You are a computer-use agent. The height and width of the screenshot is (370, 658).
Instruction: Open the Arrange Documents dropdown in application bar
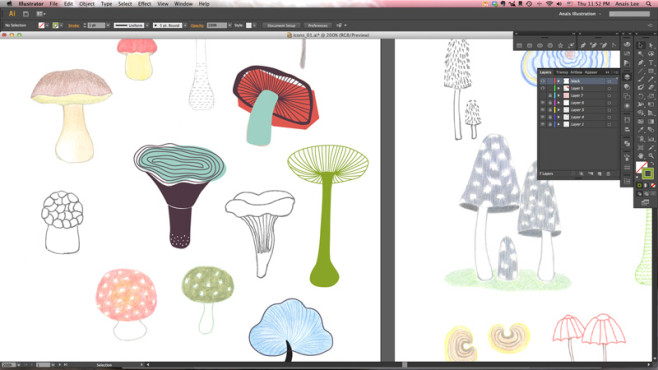coord(41,14)
